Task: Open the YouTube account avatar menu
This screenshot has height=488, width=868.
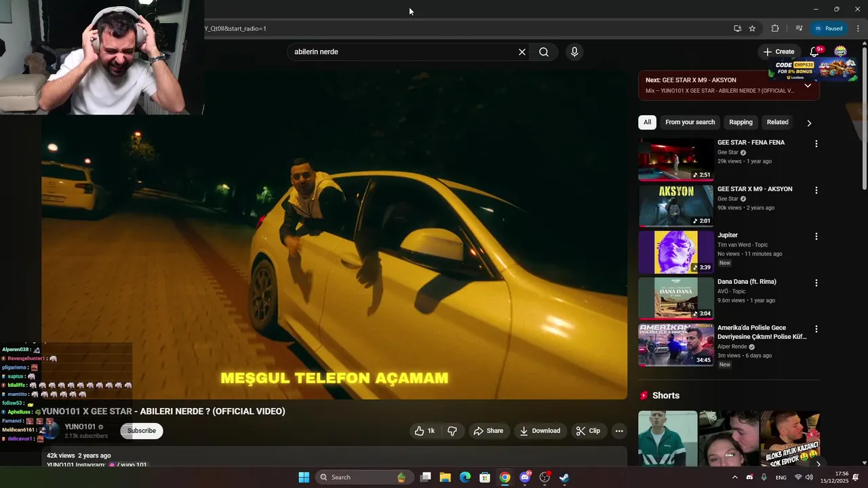Action: pyautogui.click(x=840, y=52)
